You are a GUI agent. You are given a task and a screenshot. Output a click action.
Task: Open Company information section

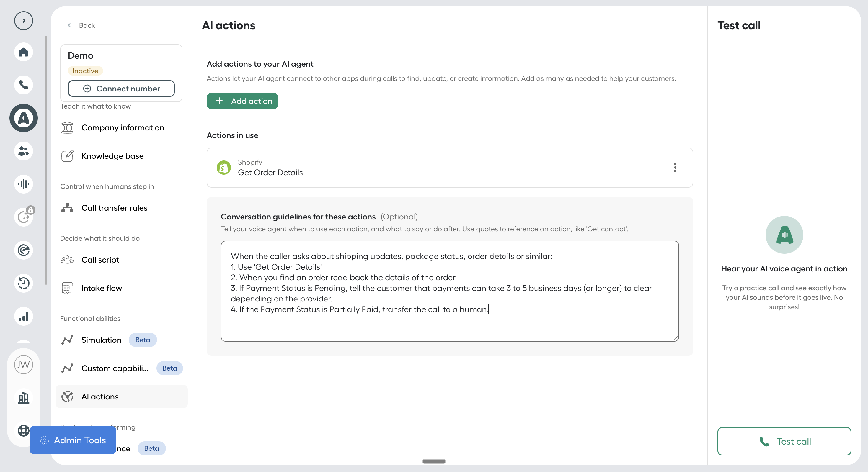pyautogui.click(x=121, y=128)
